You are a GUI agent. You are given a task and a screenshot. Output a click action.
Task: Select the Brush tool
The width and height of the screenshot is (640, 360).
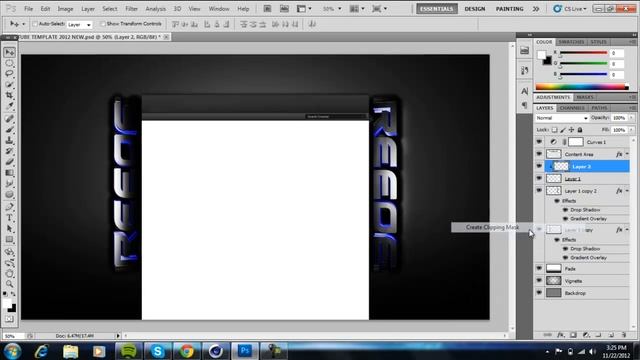tap(9, 129)
